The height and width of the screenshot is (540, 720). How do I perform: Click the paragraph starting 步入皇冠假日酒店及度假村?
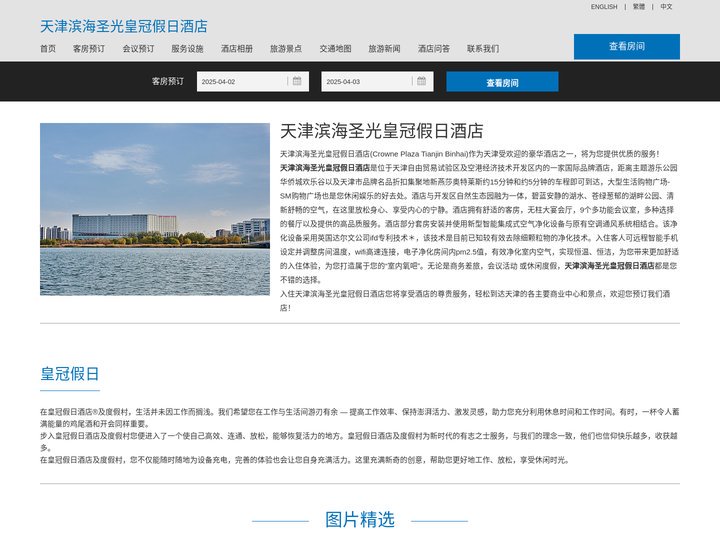(x=360, y=442)
